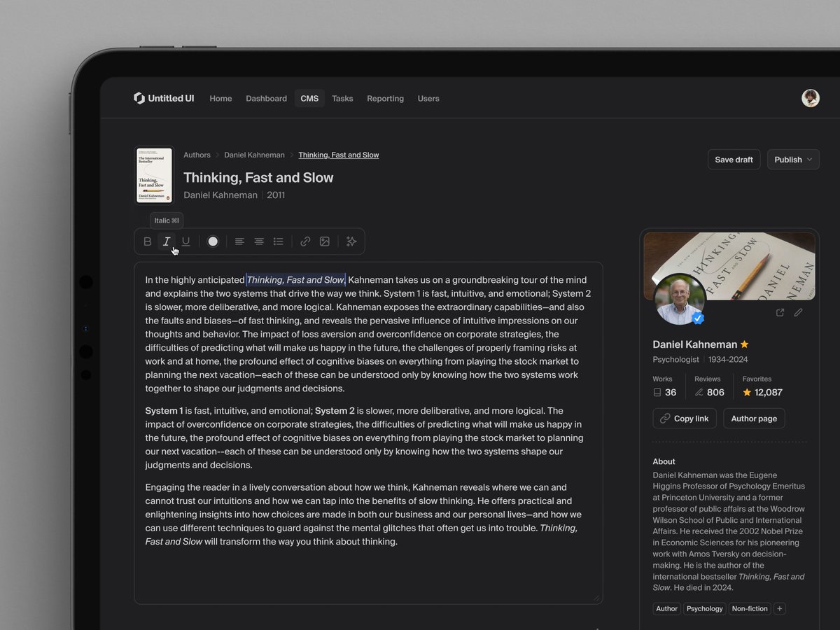
Task: Click the Save draft button
Action: tap(734, 160)
